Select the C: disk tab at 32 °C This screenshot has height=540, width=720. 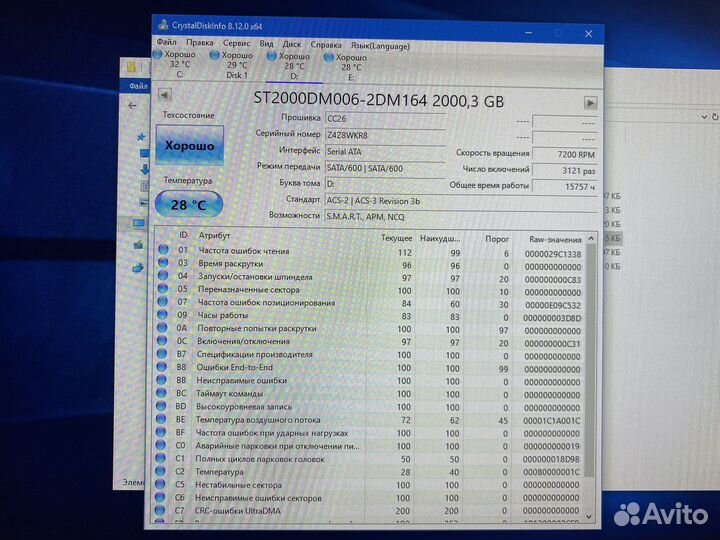[180, 64]
